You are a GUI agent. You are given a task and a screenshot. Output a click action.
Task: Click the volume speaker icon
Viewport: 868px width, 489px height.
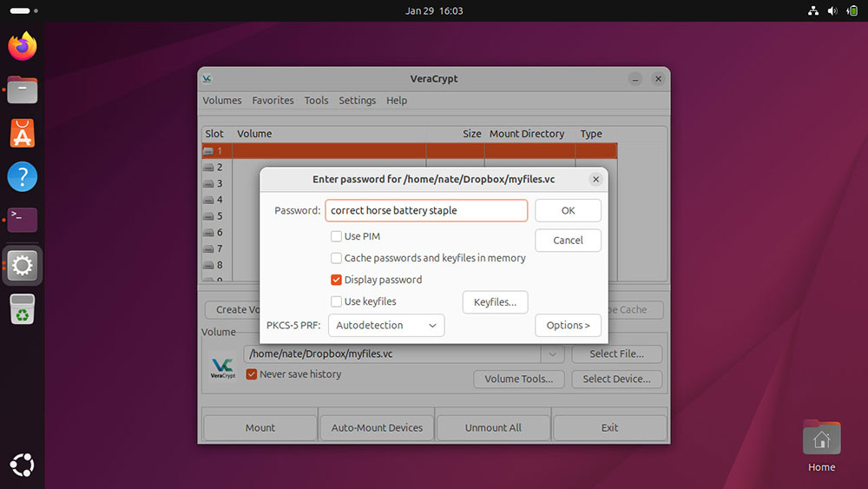pyautogui.click(x=832, y=10)
